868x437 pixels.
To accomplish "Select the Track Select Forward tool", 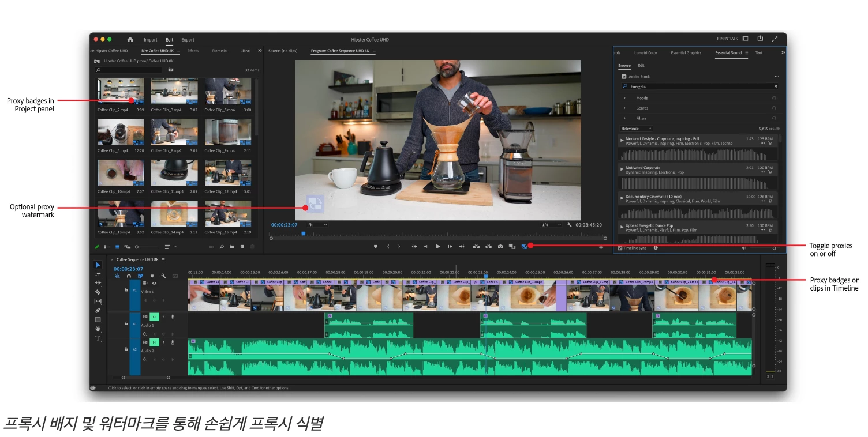I will 98,274.
